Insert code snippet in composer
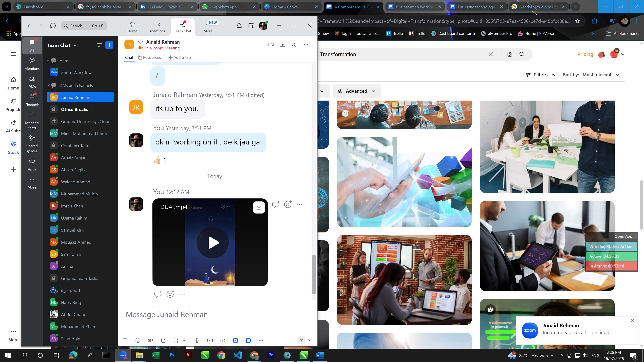This screenshot has width=644, height=362. [223, 340]
